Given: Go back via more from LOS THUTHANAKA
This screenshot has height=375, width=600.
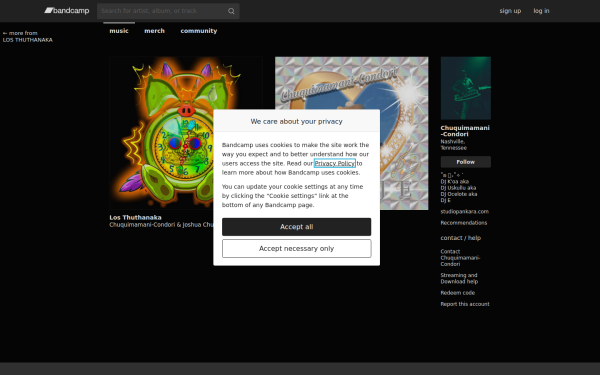Looking at the screenshot, I should 28,36.
